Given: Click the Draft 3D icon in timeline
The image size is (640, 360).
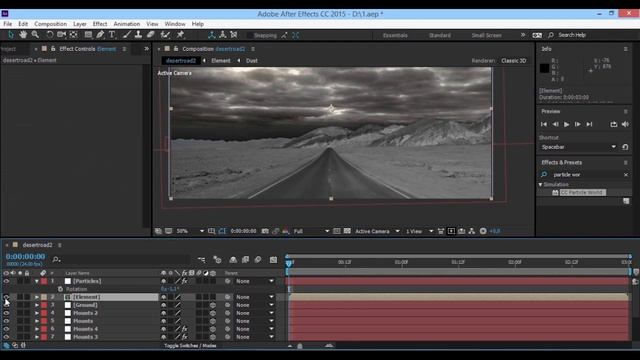Looking at the screenshot, I should [x=217, y=260].
